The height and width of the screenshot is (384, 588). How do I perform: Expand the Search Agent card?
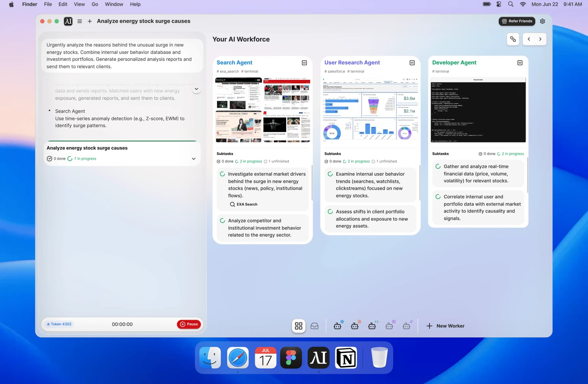(304, 63)
